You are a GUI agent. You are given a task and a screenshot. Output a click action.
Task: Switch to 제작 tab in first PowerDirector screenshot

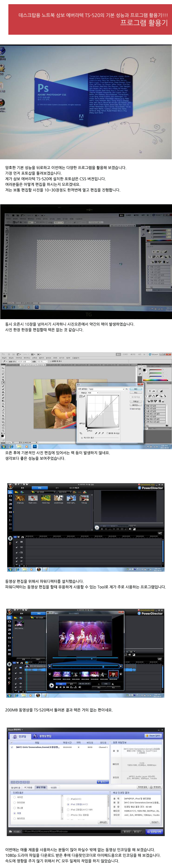click(x=57, y=488)
